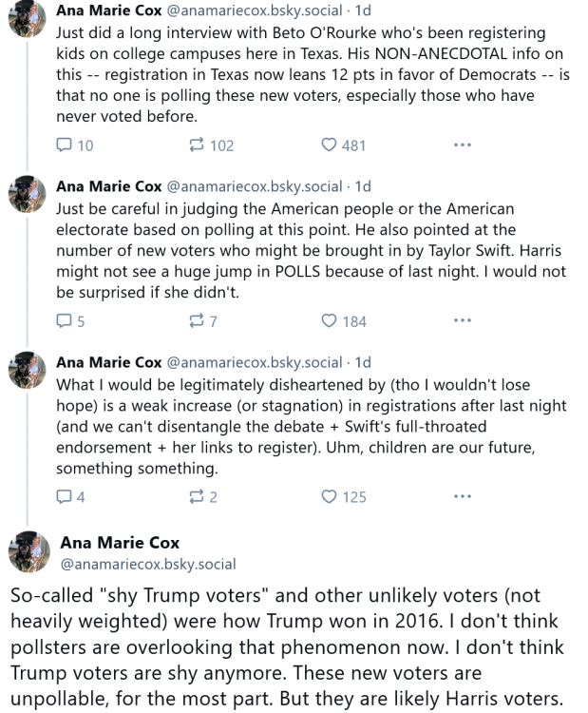
Task: Reply to the Taylor Swift polling post
Action: click(65, 321)
